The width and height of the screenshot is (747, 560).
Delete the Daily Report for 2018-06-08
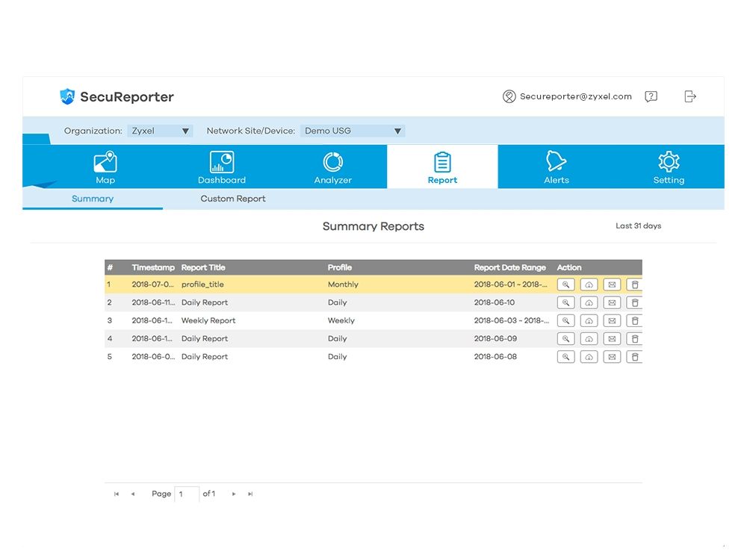[x=634, y=357]
